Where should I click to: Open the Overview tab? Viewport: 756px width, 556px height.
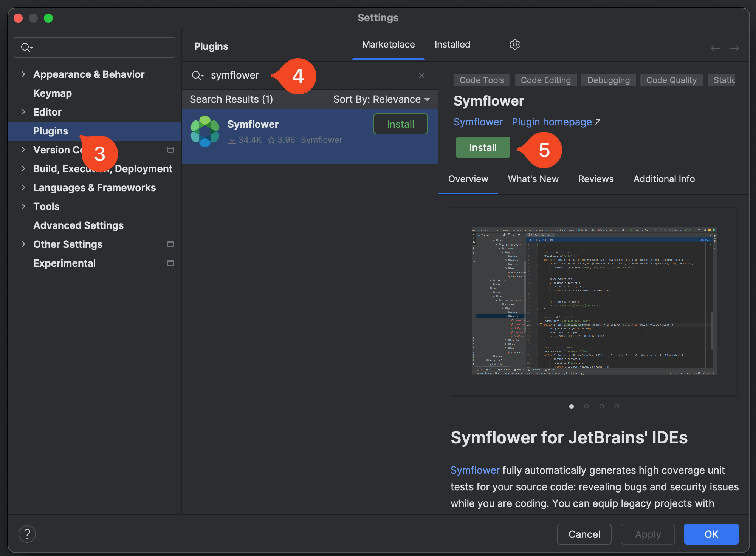click(x=468, y=179)
